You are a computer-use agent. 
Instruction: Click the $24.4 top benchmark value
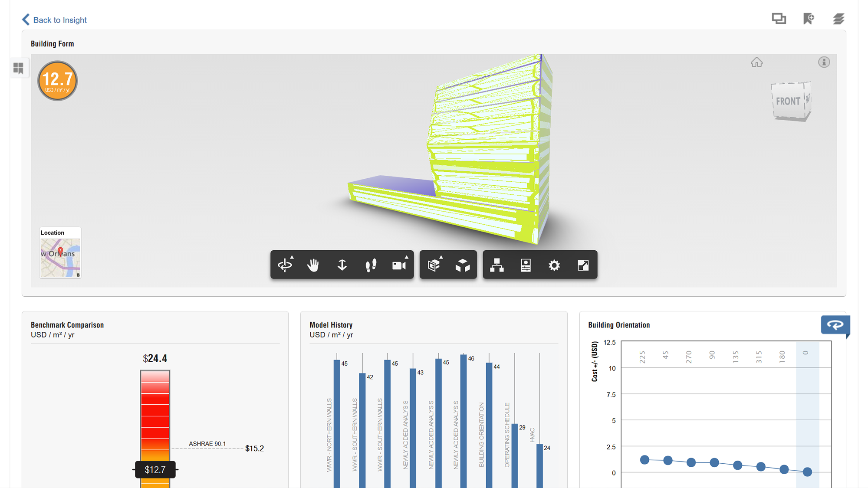click(x=155, y=358)
